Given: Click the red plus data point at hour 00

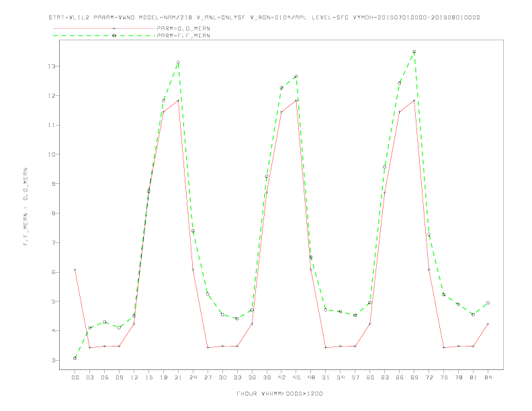Looking at the screenshot, I should point(75,269).
